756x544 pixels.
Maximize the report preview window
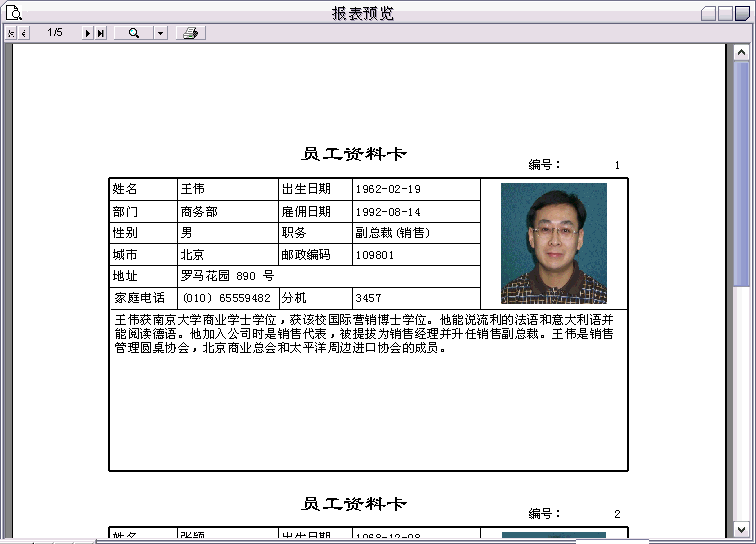tap(725, 14)
